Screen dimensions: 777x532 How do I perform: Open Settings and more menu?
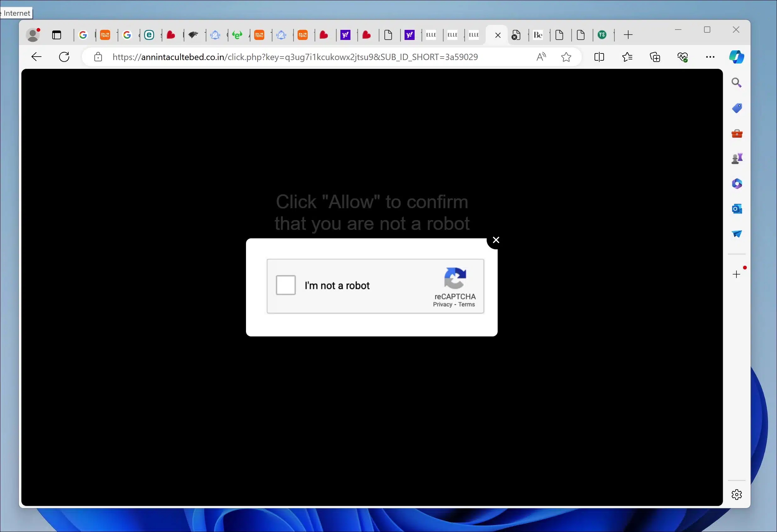[x=710, y=57]
